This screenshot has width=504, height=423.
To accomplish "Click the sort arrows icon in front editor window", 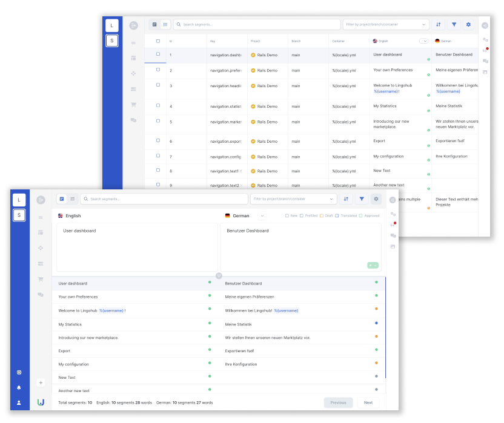I will coord(346,199).
